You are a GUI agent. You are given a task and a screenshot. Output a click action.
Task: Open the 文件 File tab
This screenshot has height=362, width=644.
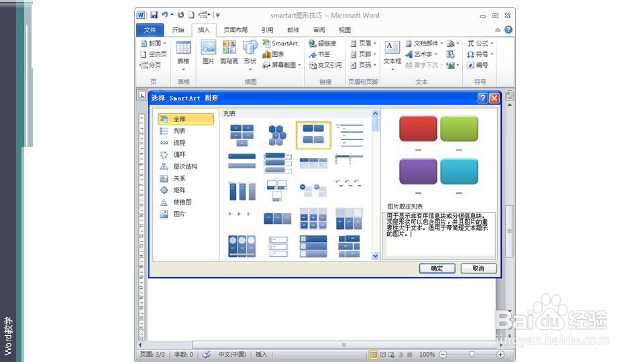tap(150, 29)
